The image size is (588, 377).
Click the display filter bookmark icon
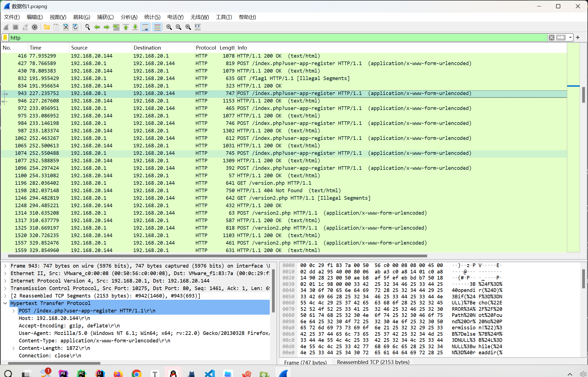[x=5, y=38]
